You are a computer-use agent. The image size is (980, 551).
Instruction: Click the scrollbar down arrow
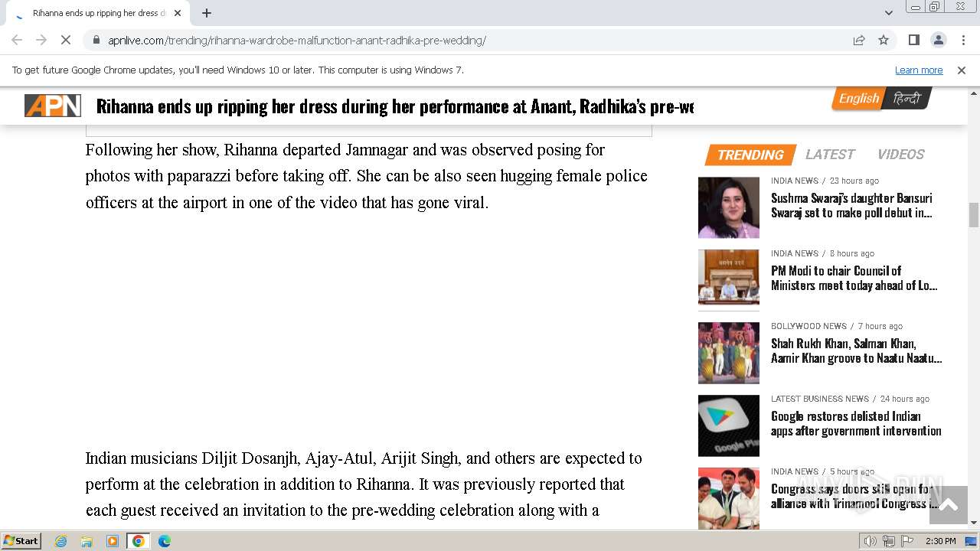click(974, 523)
